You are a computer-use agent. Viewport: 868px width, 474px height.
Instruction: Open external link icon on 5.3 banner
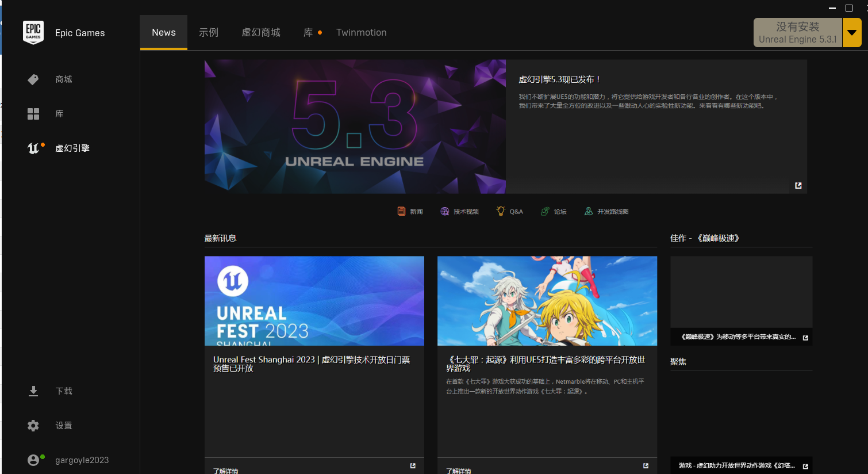[798, 185]
